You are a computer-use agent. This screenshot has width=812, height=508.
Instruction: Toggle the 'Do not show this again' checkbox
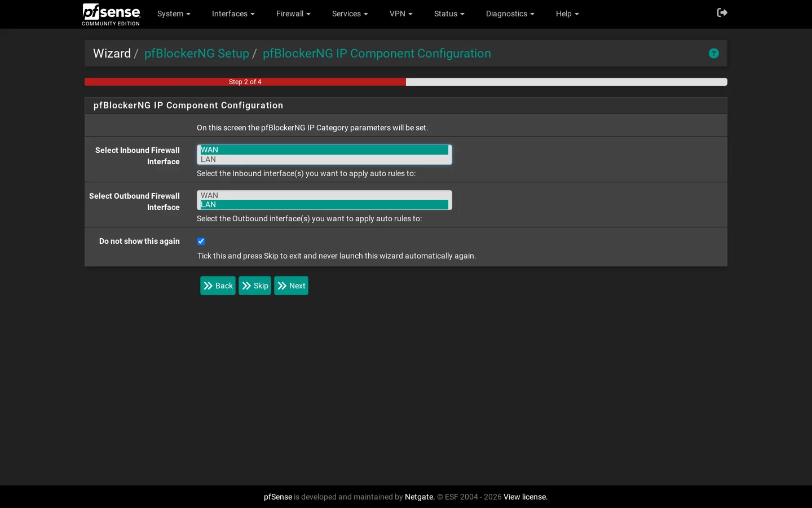(x=201, y=242)
